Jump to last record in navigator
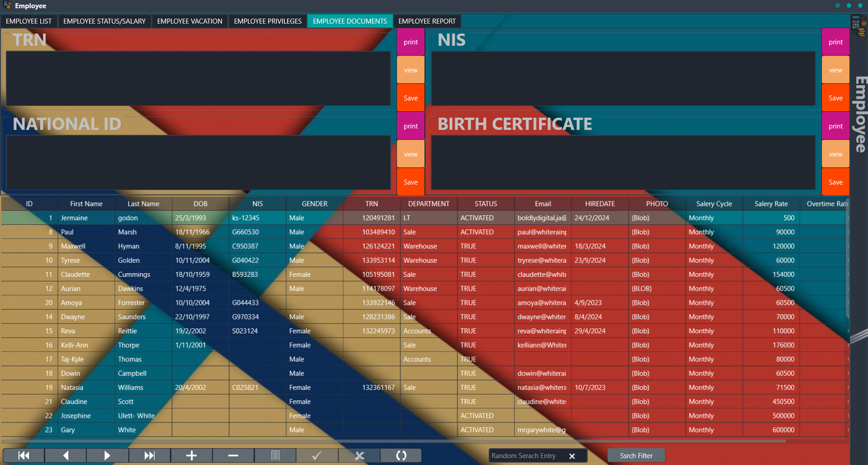Viewport: 868px width, 465px height. pos(150,456)
